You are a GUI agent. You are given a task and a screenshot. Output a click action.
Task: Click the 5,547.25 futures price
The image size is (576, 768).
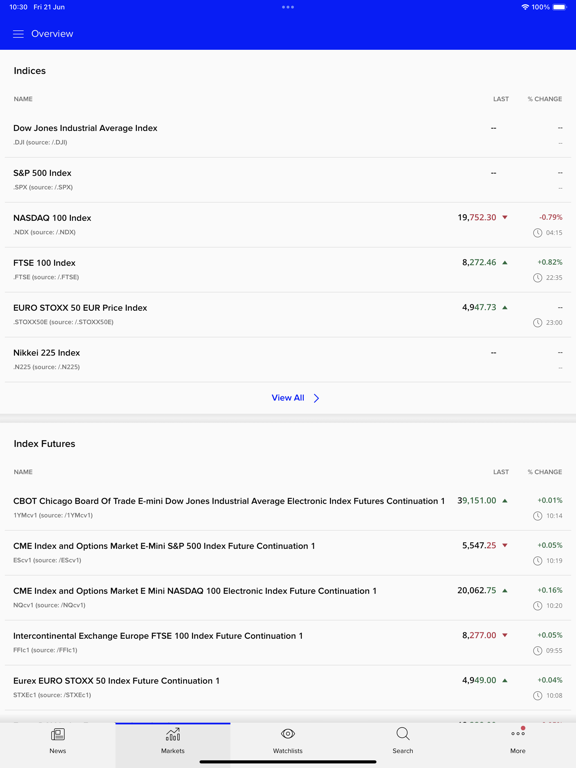pos(479,546)
